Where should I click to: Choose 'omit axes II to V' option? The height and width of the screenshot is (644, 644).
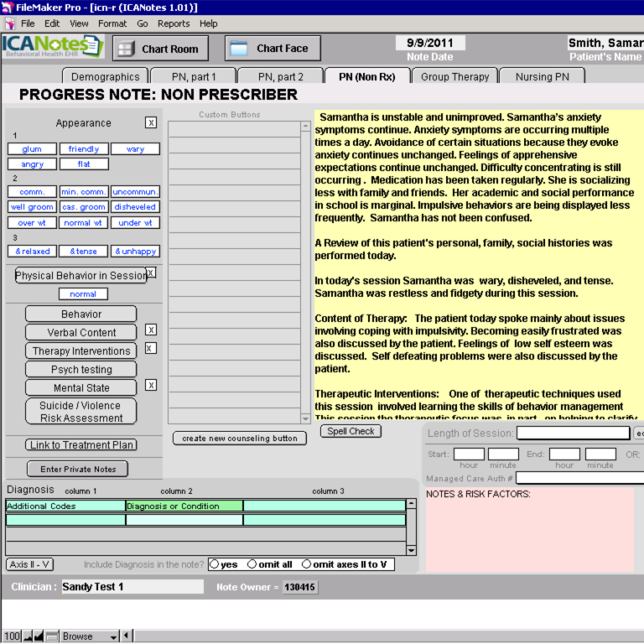(306, 564)
